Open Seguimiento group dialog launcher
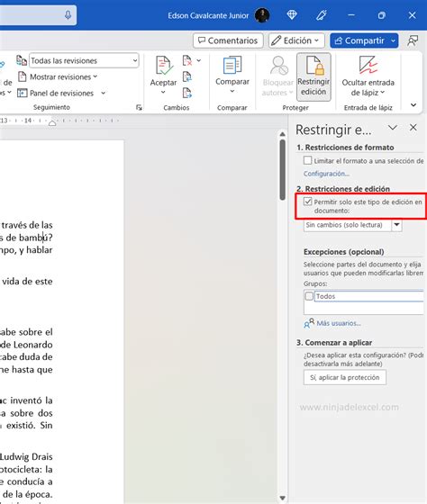 139,107
